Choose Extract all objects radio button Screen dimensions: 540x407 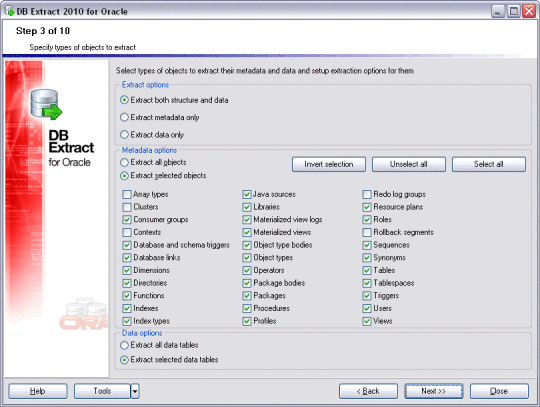pos(124,162)
